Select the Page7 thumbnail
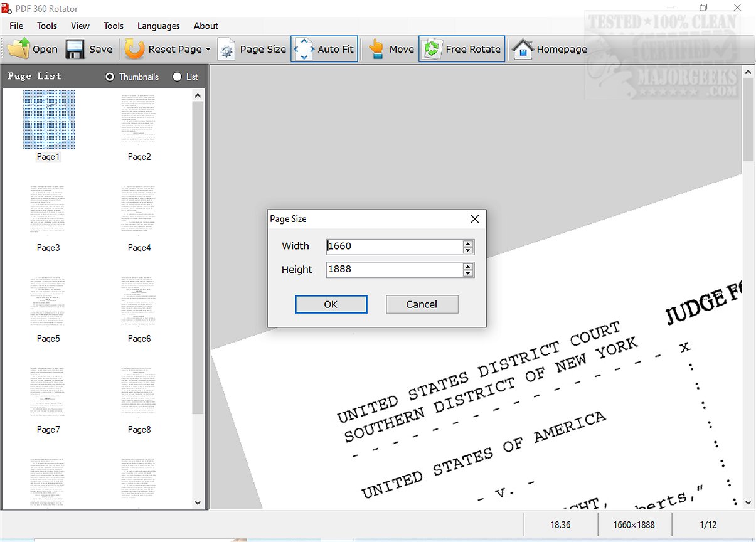 pyautogui.click(x=48, y=392)
